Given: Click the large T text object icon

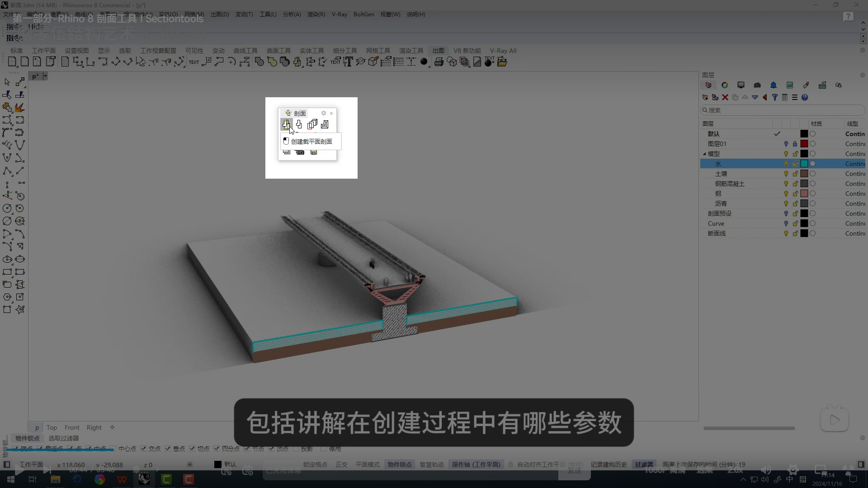Looking at the screenshot, I should 348,62.
